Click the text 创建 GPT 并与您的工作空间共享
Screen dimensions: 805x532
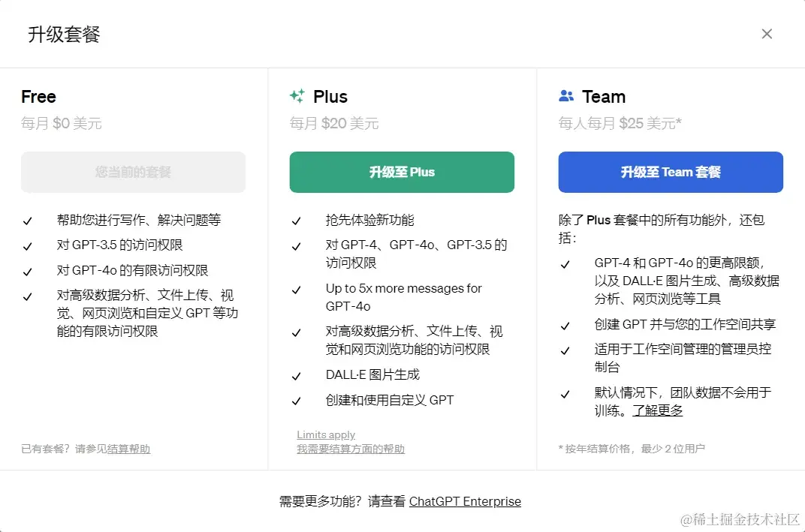[685, 324]
